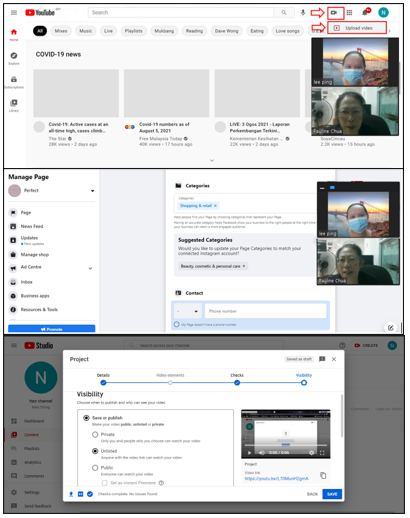The width and height of the screenshot is (410, 518).
Task: Open the notifications bell icon
Action: pos(365,12)
